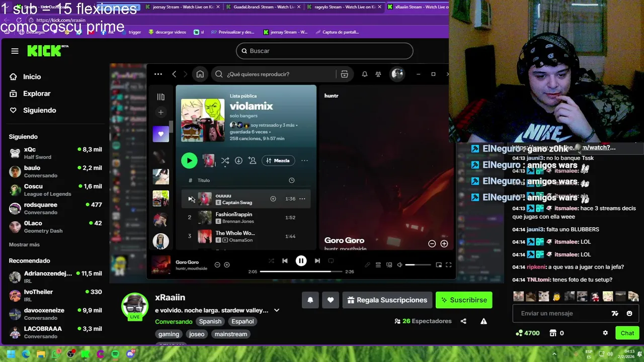
Task: Click the Kick Buscar search field
Action: [x=325, y=51]
